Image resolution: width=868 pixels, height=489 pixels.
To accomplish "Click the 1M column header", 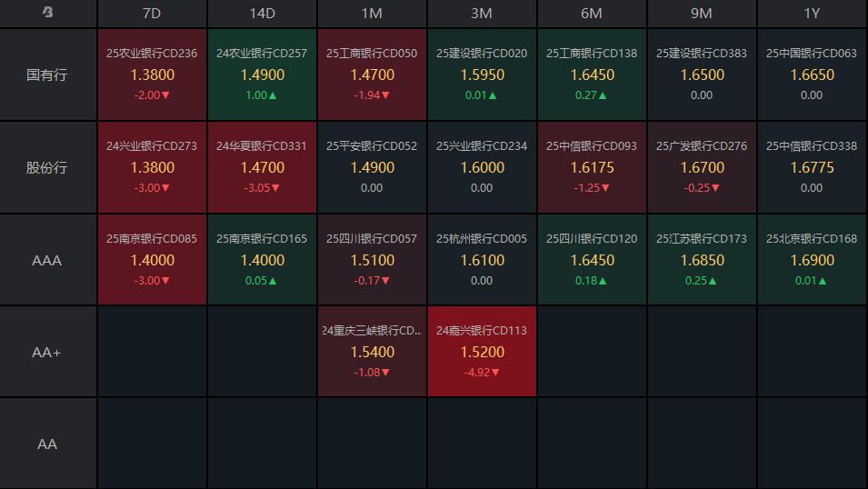I will coord(372,14).
